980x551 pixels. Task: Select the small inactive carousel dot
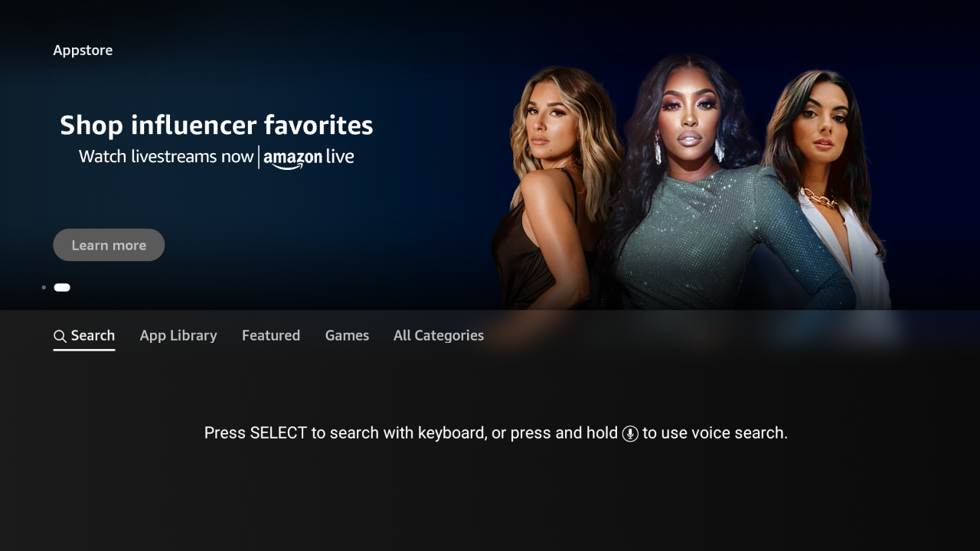(44, 288)
